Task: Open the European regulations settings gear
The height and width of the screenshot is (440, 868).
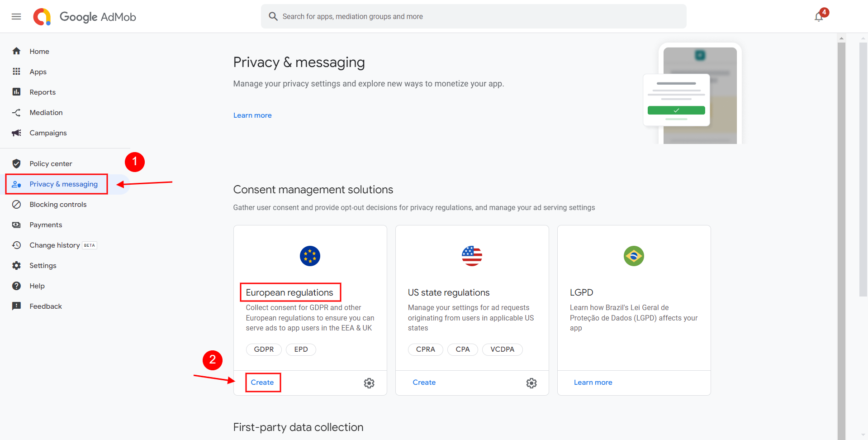Action: 369,383
